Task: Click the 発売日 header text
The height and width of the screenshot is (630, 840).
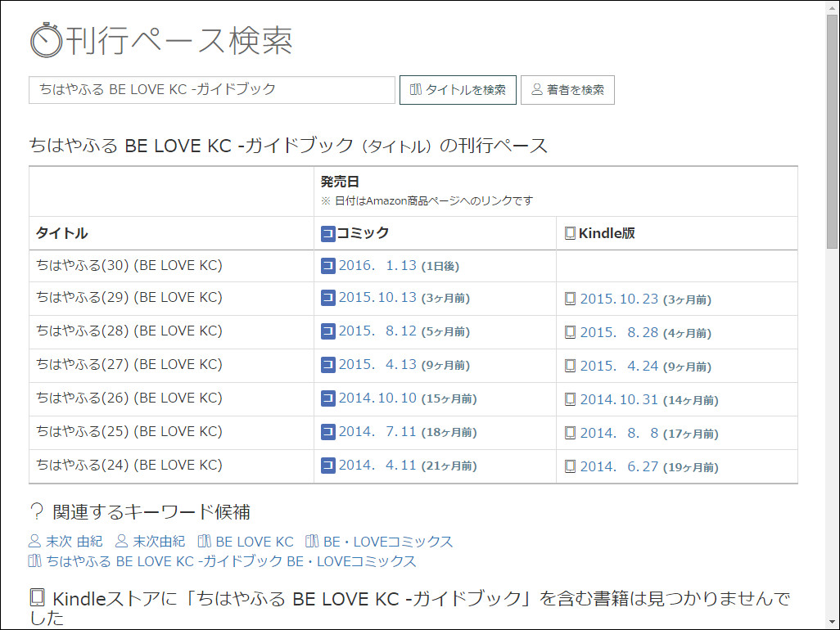Action: pyautogui.click(x=340, y=182)
